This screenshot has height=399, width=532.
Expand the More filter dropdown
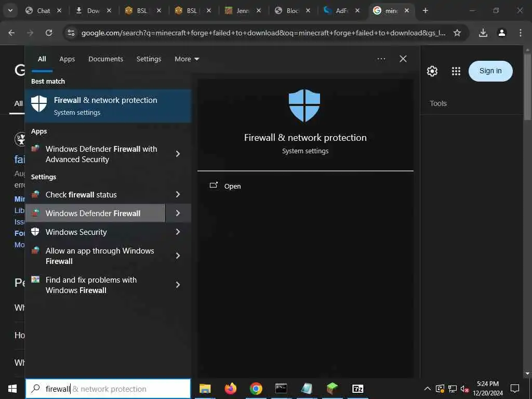187,59
